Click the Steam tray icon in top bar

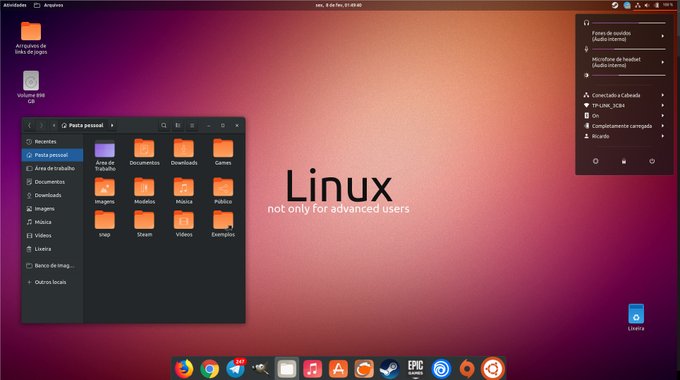(615, 5)
